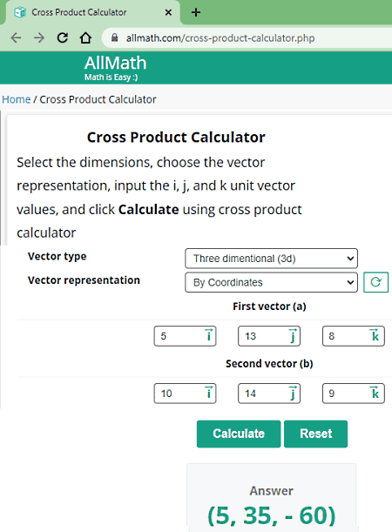
Task: Click the AllMath logo
Action: (x=115, y=68)
